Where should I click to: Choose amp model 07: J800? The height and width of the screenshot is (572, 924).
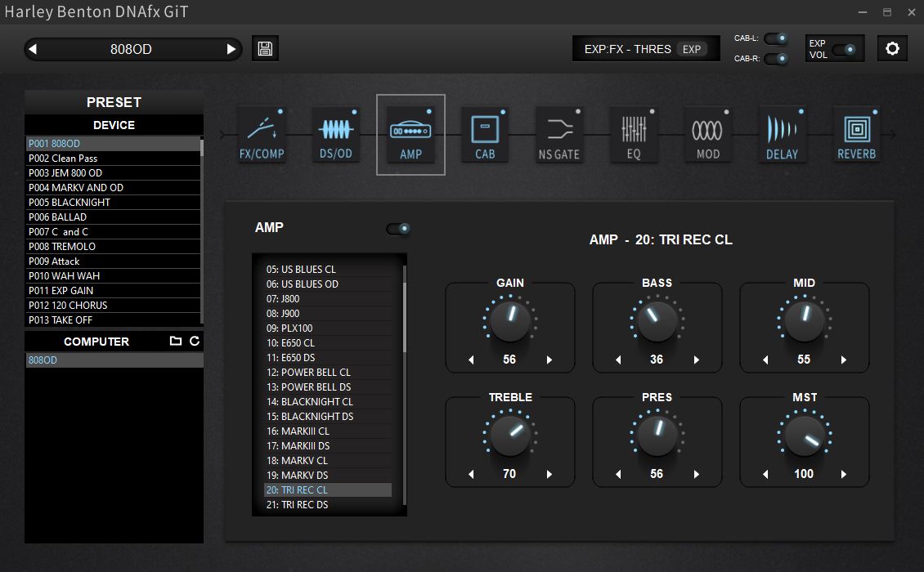tap(328, 298)
